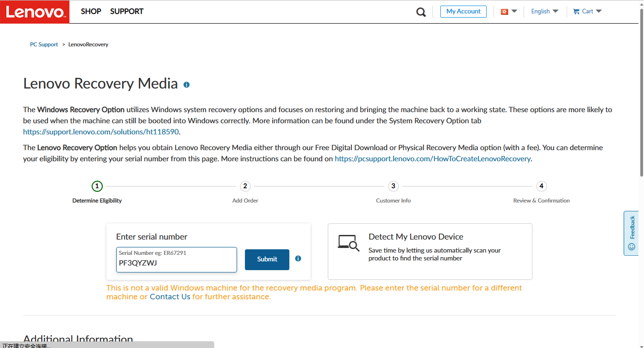Screen dimensions: 644x348
Task: Select step 4 Review & Confirmation circle
Action: point(541,186)
